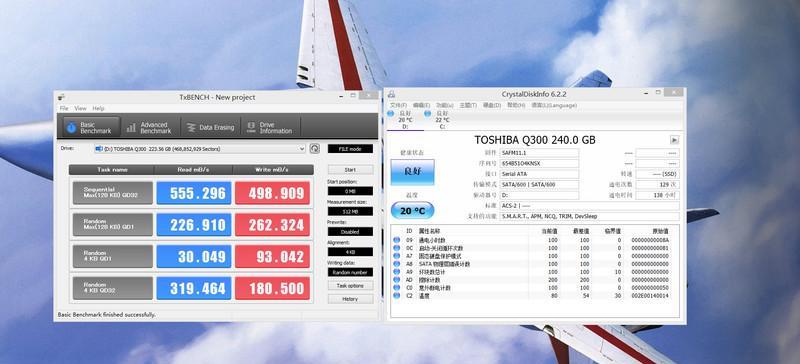Switch to Advanced Benchmark chart icon
The height and width of the screenshot is (364, 800).
click(x=132, y=127)
